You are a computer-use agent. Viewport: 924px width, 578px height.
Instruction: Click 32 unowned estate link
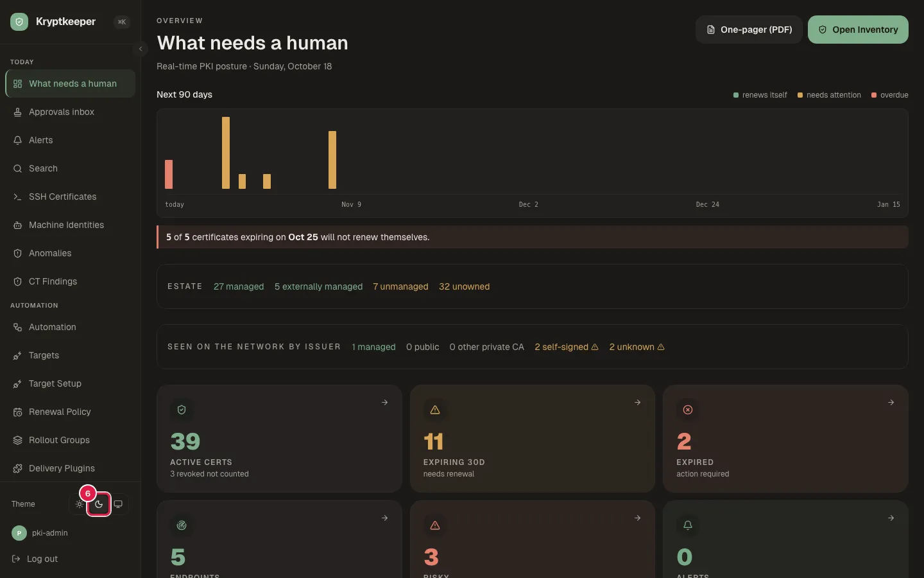click(464, 286)
